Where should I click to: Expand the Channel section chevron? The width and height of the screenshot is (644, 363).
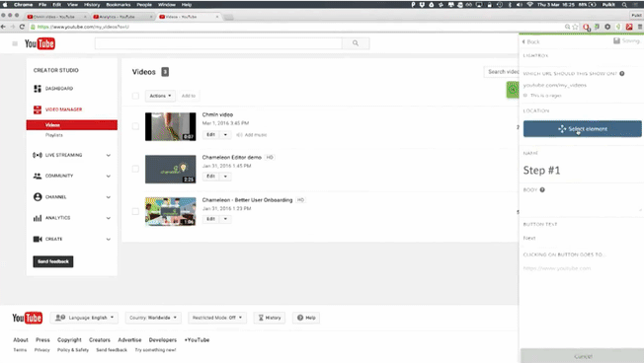(x=109, y=197)
